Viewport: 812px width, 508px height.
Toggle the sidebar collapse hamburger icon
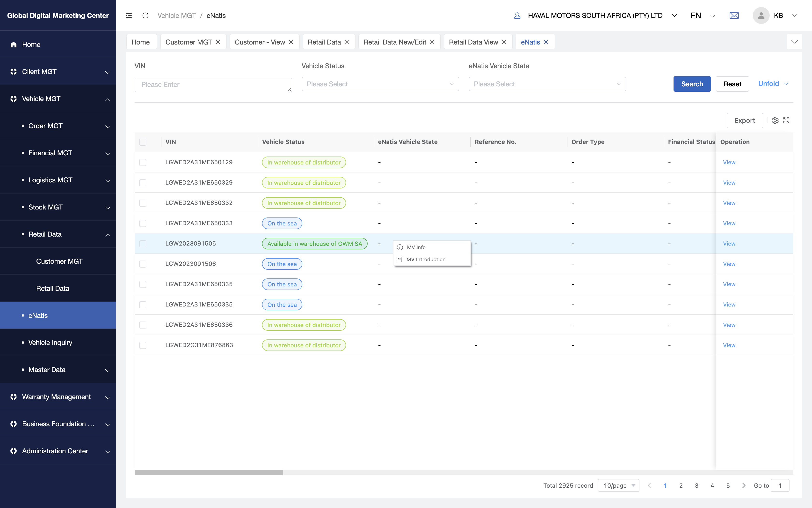pyautogui.click(x=129, y=15)
